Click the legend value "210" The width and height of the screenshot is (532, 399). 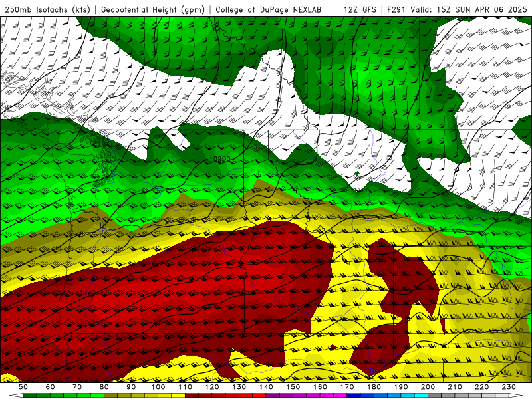click(x=455, y=387)
